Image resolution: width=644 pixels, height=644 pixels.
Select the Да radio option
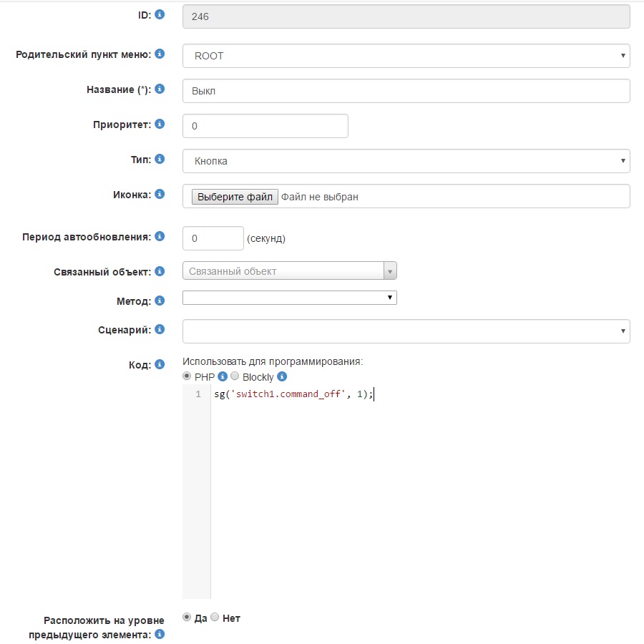187,618
